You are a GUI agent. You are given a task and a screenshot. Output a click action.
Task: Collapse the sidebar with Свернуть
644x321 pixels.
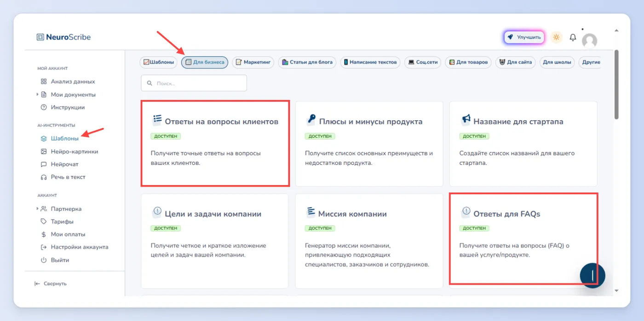(51, 284)
